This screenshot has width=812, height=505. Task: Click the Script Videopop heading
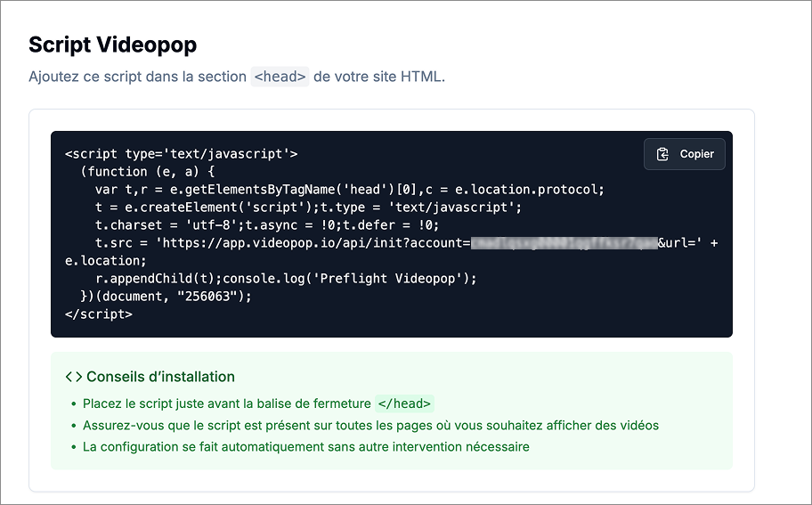click(112, 45)
